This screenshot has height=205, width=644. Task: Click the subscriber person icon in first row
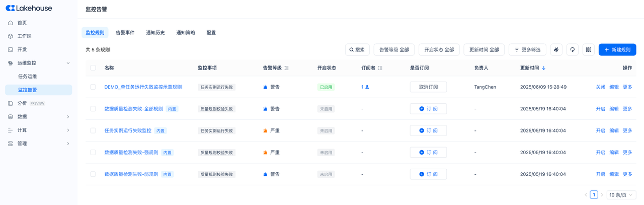367,87
